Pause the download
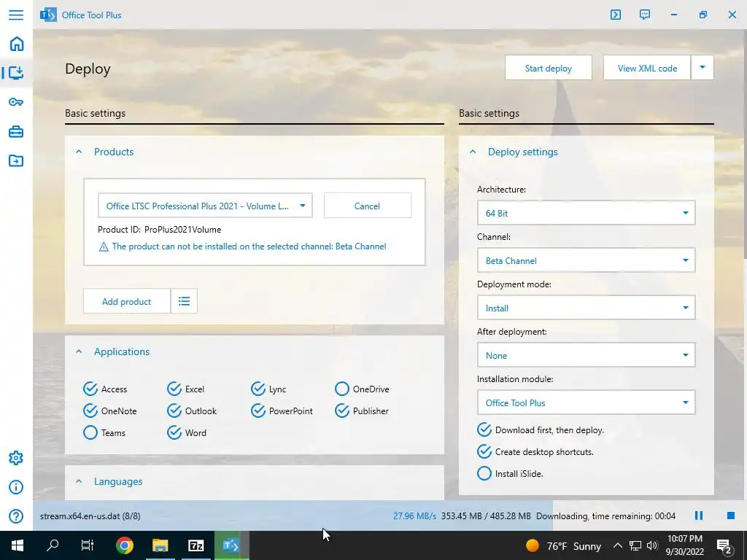Viewport: 747px width, 560px height. (x=699, y=516)
